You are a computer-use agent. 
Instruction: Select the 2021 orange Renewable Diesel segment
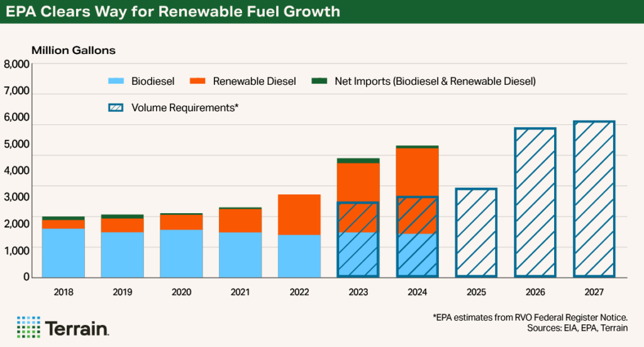[240, 221]
